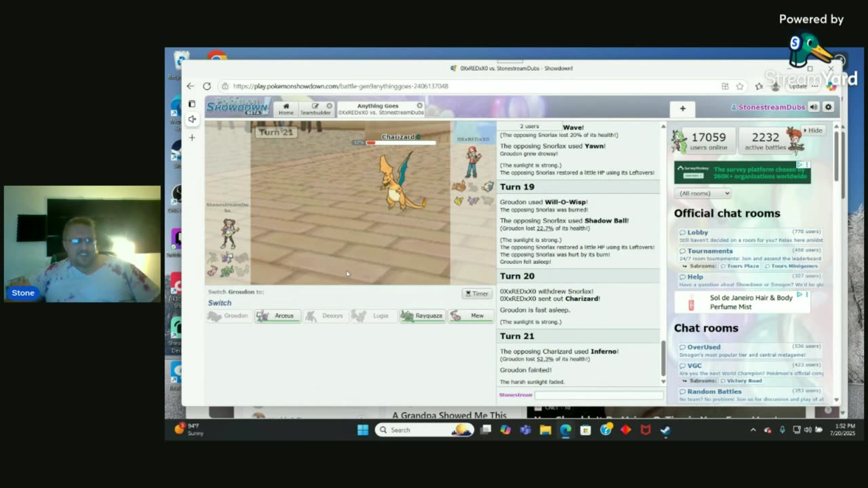Go back using the browser back arrow
This screenshot has height=488, width=868.
point(191,86)
